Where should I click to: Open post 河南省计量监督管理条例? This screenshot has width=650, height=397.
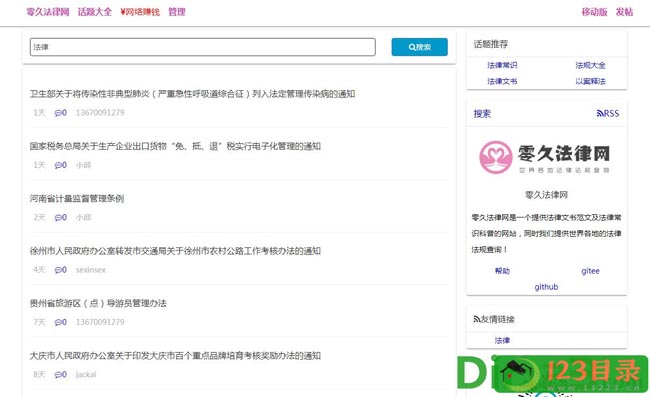click(77, 198)
